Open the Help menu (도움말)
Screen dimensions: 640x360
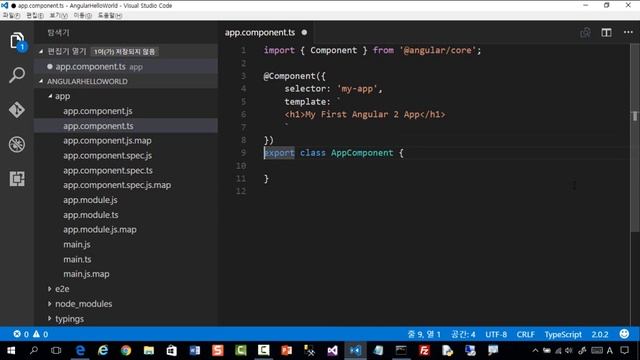click(x=109, y=16)
